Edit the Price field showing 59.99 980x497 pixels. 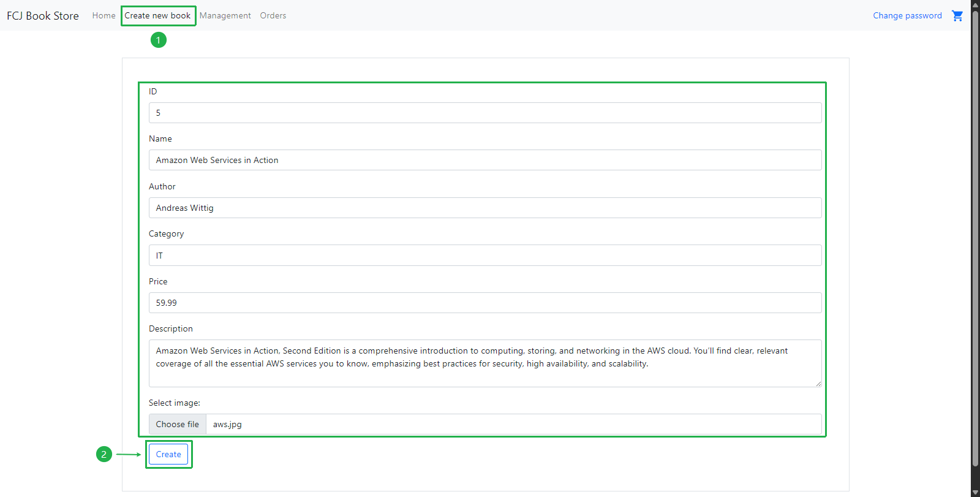pos(485,303)
